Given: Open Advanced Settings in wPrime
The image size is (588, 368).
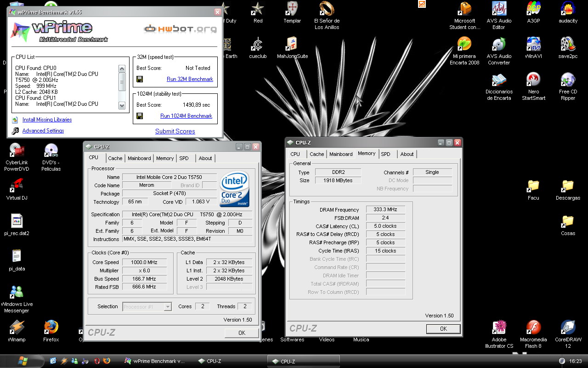Looking at the screenshot, I should point(43,131).
